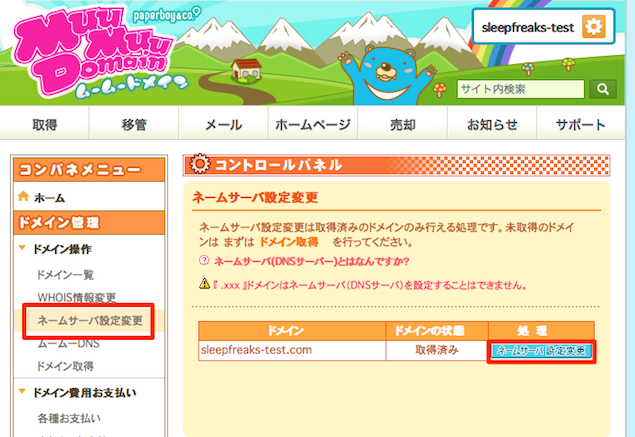The image size is (635, 437).
Task: Open 各種お支払い in sidebar
Action: click(69, 418)
